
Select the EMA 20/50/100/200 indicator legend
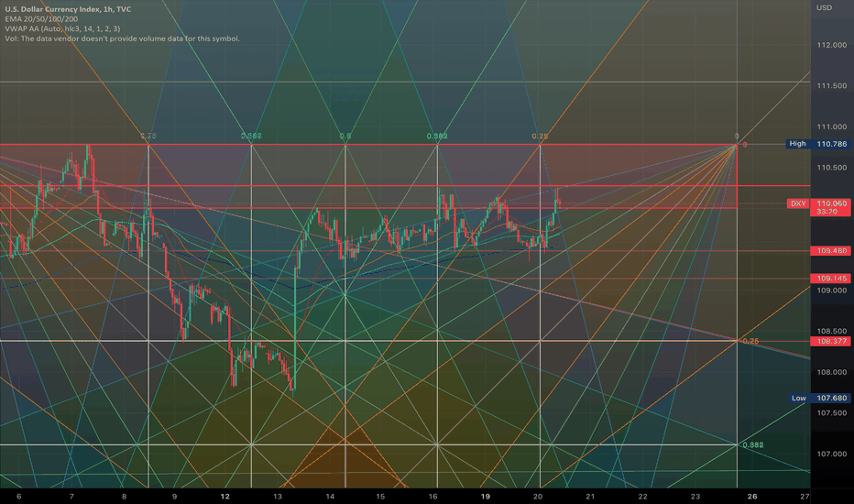pos(41,19)
